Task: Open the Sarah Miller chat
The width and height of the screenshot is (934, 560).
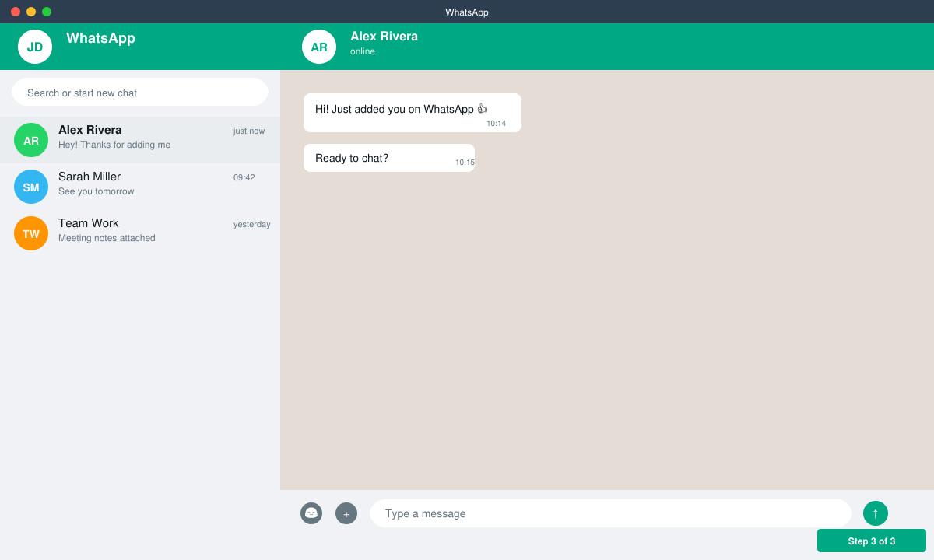Action: coord(140,187)
